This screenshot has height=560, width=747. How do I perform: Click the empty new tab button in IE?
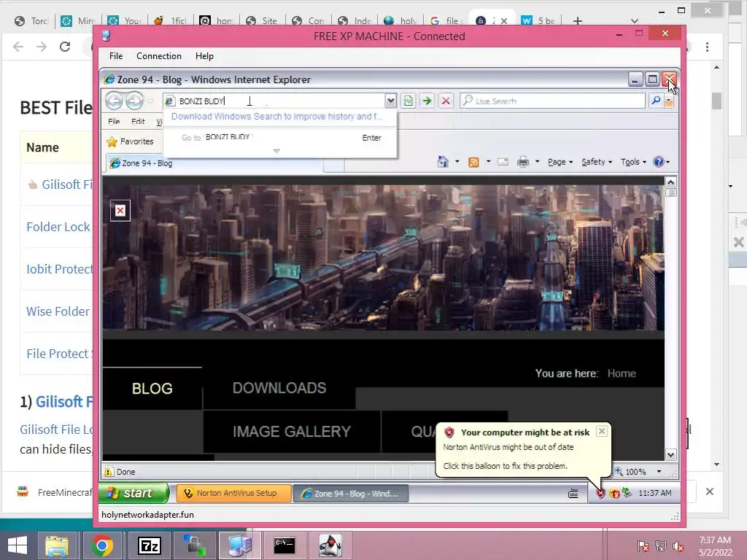[x=333, y=164]
